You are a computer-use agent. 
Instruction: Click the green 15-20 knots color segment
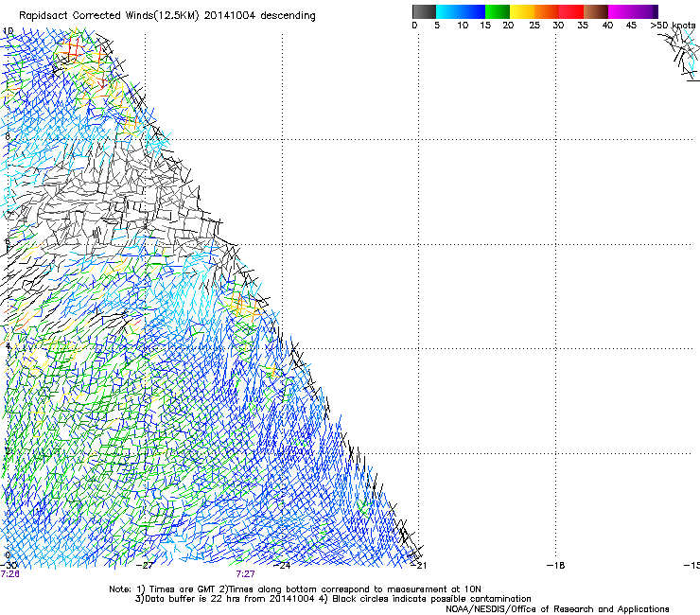click(498, 11)
